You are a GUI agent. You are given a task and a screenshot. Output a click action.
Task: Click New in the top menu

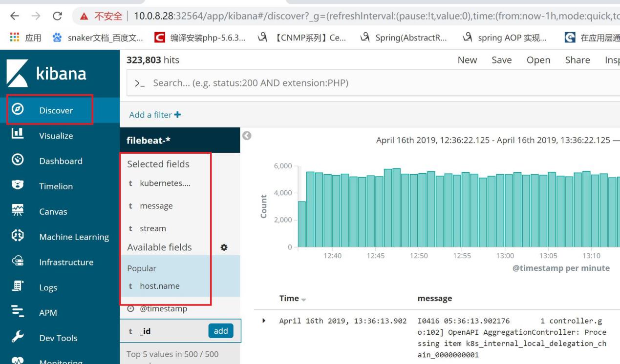[467, 60]
